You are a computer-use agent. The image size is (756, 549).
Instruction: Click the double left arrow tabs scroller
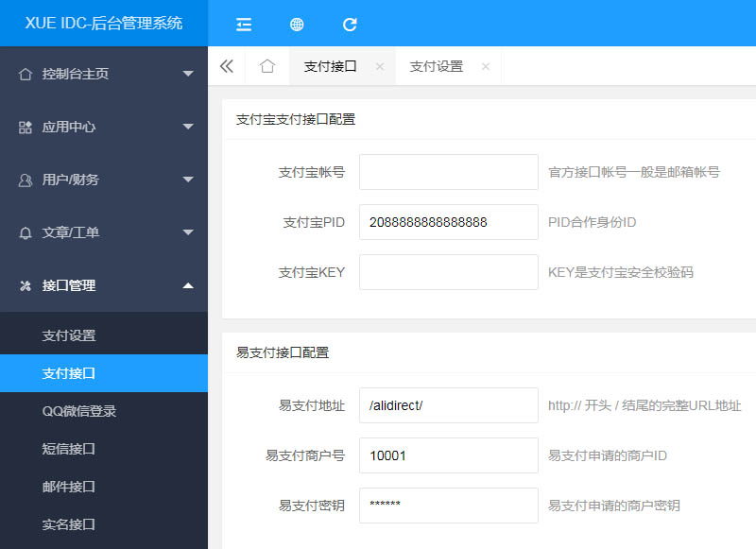tap(227, 66)
